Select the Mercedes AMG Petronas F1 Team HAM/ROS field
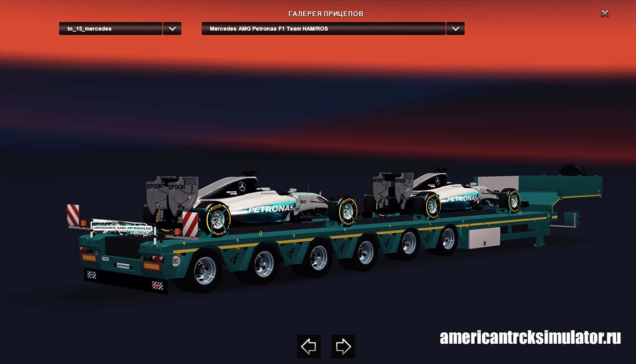Image resolution: width=636 pixels, height=364 pixels. click(323, 29)
